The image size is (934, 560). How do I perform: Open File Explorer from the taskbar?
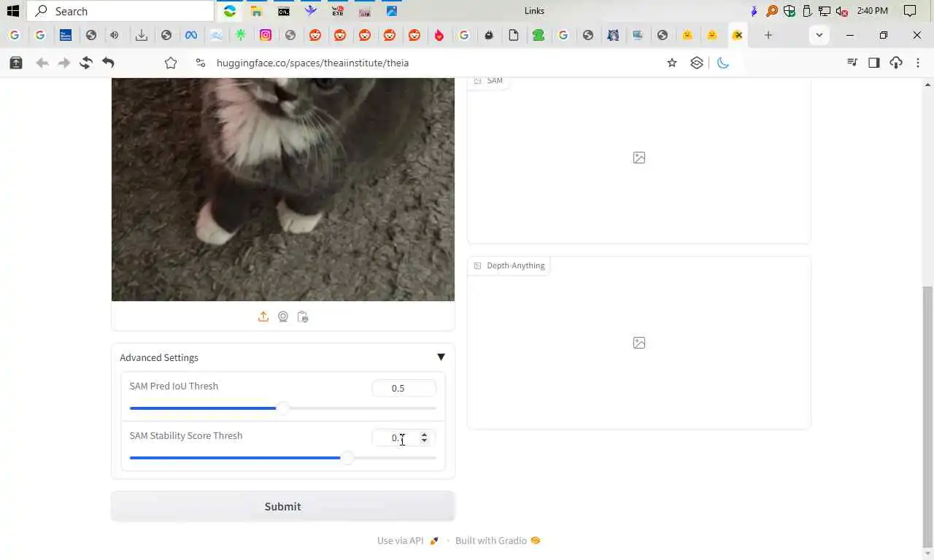[x=256, y=11]
